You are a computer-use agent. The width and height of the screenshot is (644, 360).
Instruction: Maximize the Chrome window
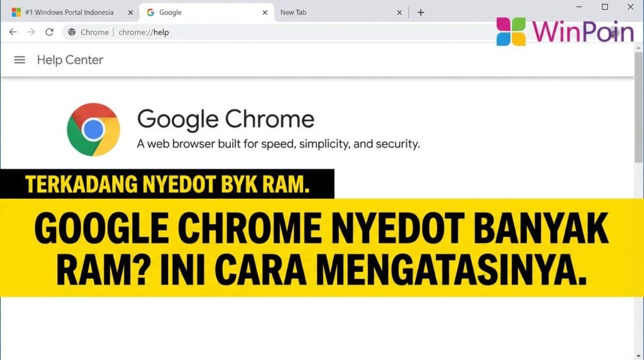coord(604,7)
